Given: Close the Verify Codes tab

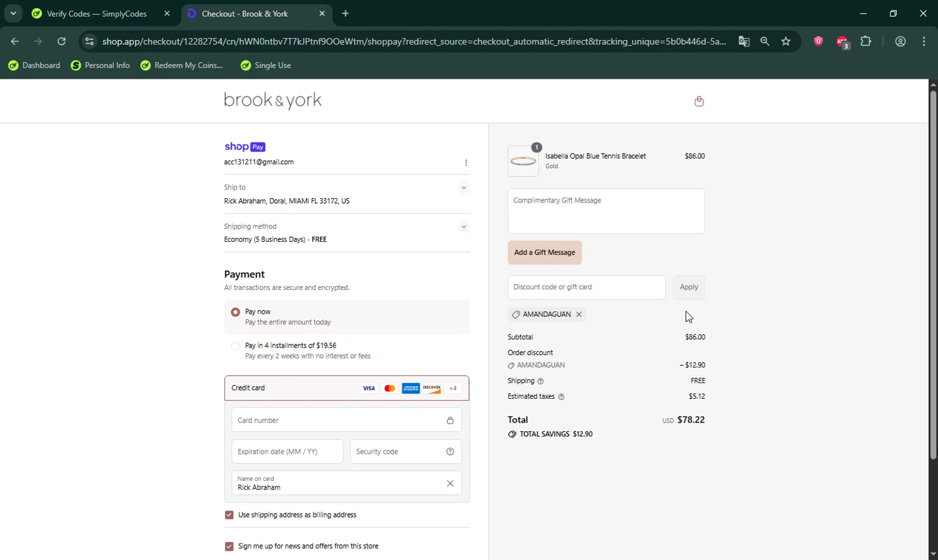Looking at the screenshot, I should (x=167, y=14).
